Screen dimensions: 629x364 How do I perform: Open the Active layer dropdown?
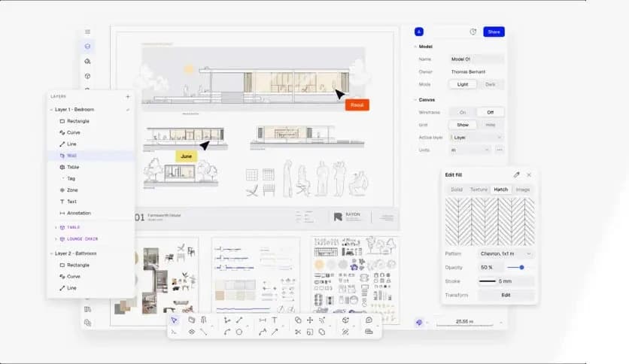tap(476, 138)
